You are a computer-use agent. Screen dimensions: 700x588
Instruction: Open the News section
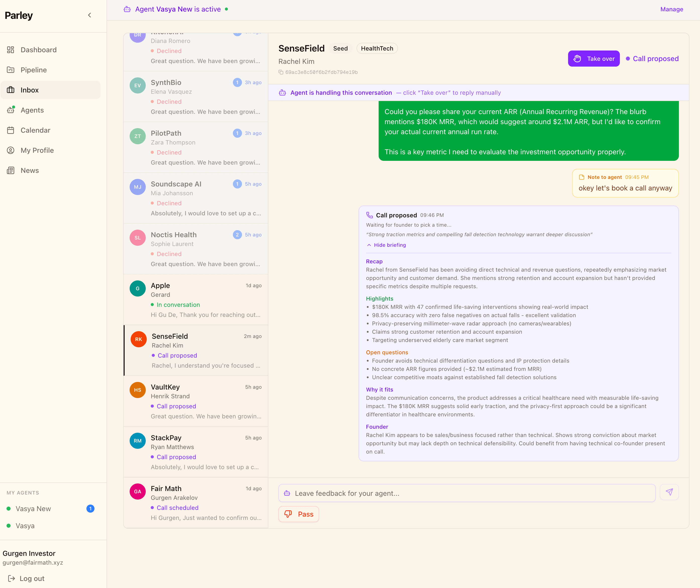tap(29, 170)
